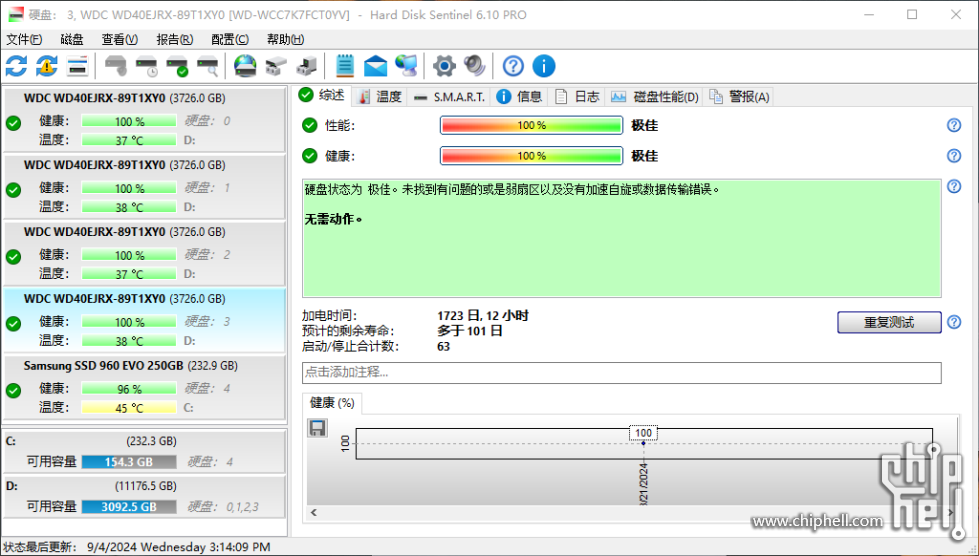979x556 pixels.
Task: Switch to the 日志 tab
Action: tap(577, 97)
